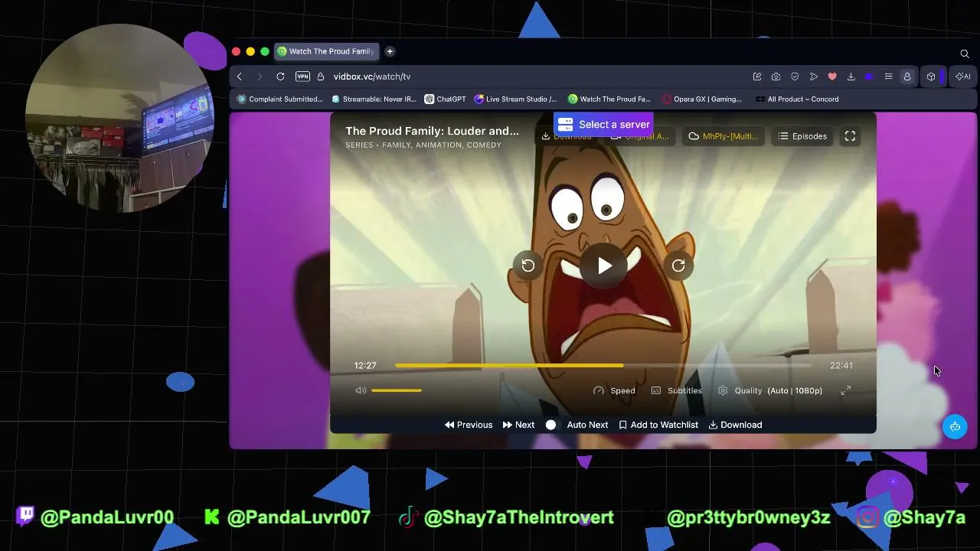The height and width of the screenshot is (551, 980).
Task: Open the Complaint Submitted... bookmark
Action: coord(280,99)
